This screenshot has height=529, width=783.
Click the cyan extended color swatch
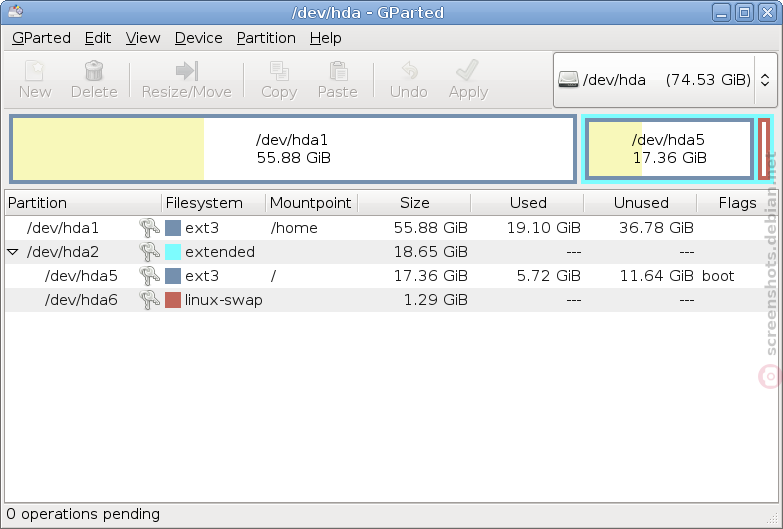click(x=173, y=252)
